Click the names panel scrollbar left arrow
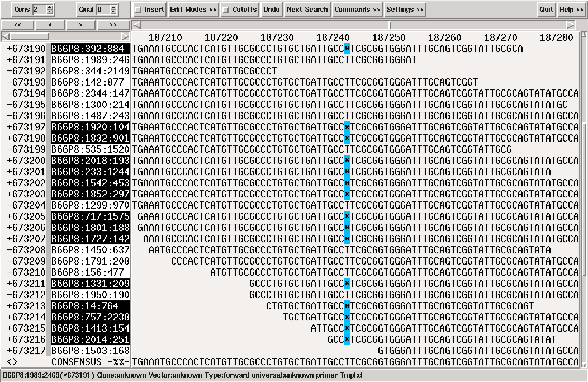This screenshot has width=588, height=382. [x=5, y=36]
